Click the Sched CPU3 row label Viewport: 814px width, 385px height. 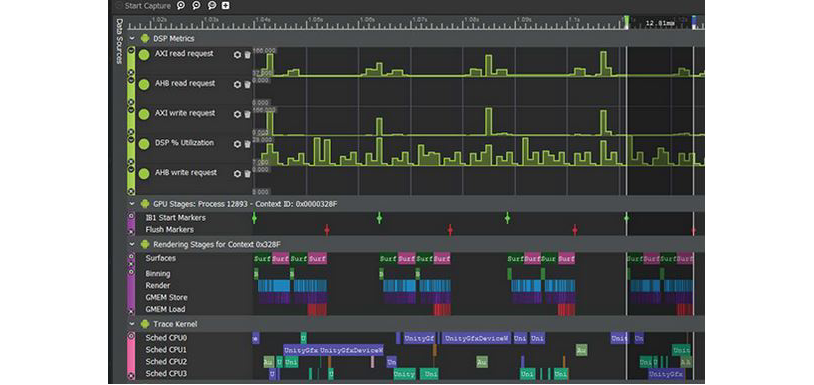(x=166, y=374)
